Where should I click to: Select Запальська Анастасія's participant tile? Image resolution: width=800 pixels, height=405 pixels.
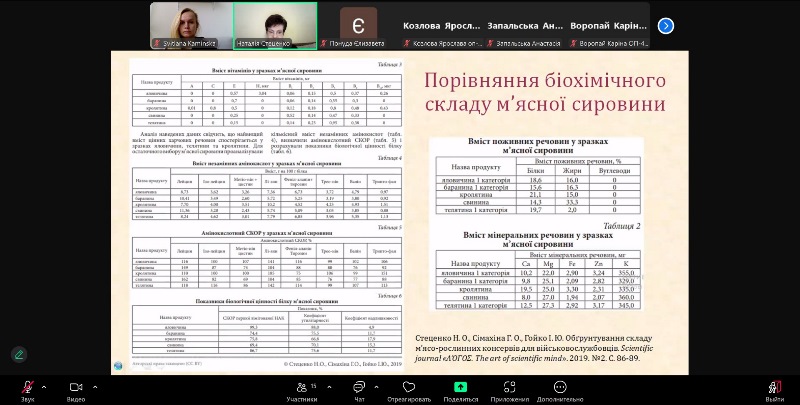[525, 26]
